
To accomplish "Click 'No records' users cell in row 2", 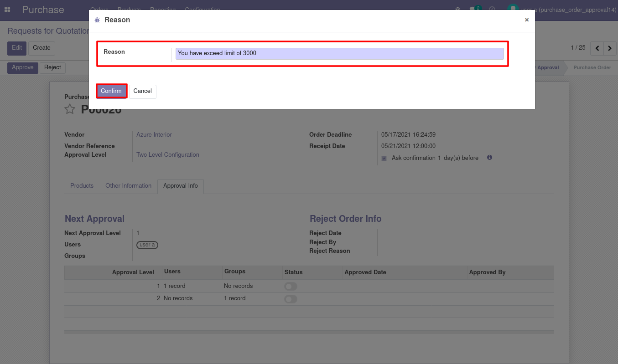I will (x=178, y=298).
